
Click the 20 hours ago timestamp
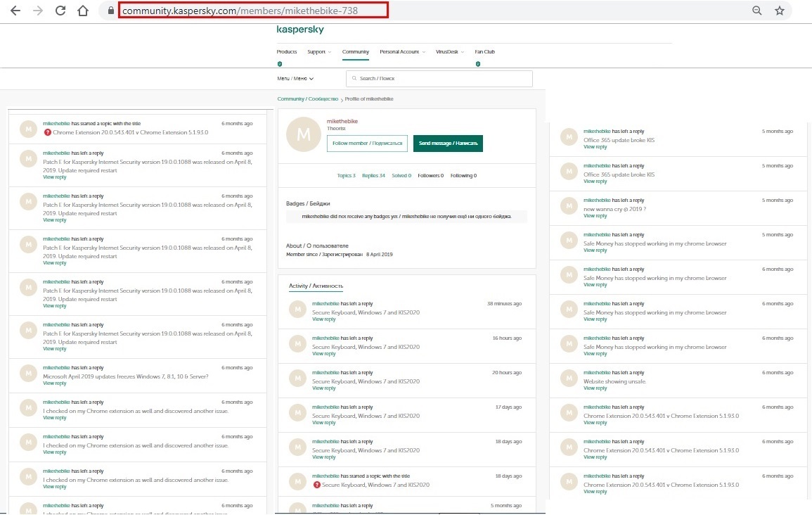coord(507,372)
